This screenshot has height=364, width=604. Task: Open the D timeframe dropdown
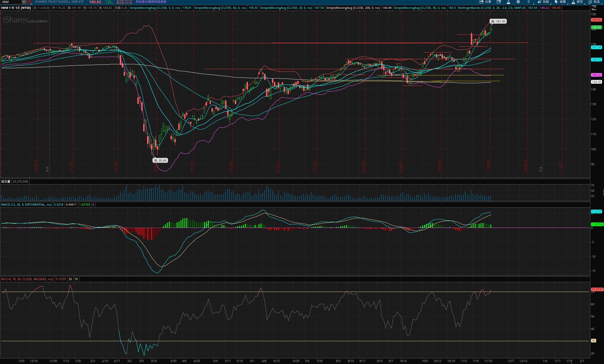[x=529, y=2]
